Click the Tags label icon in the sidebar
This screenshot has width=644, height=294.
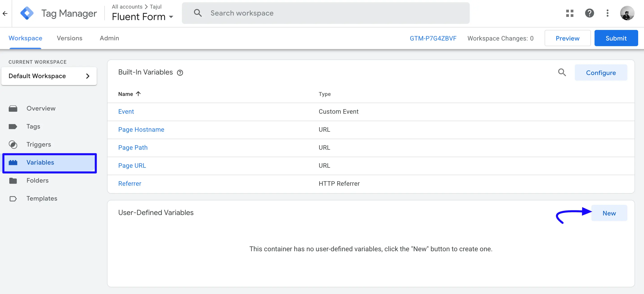point(13,127)
